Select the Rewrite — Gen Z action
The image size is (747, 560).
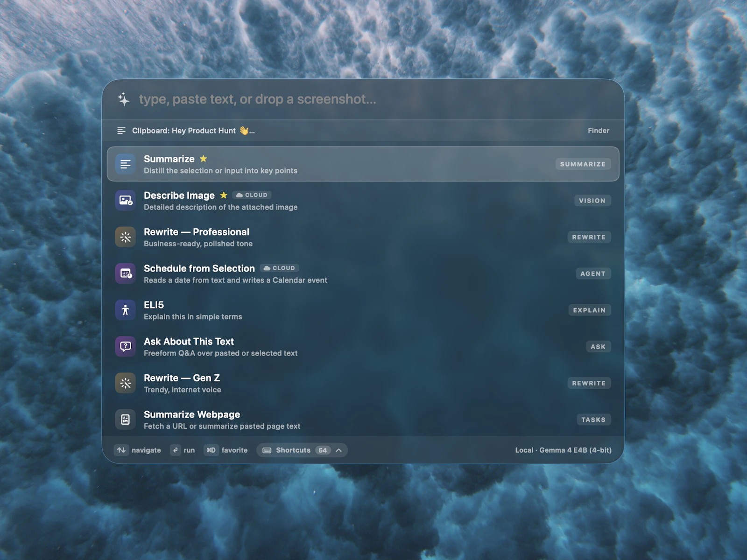[363, 383]
